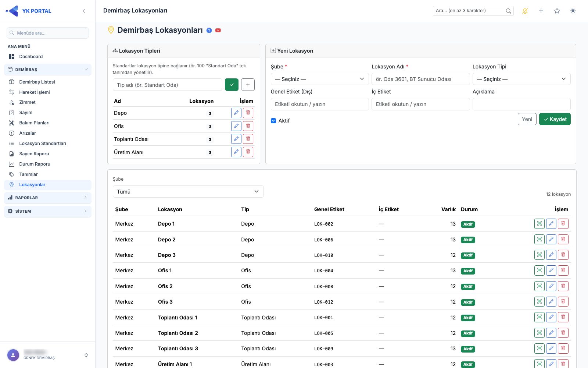Edit the Ofis 3 location row
This screenshot has width=588, height=368.
point(551,302)
